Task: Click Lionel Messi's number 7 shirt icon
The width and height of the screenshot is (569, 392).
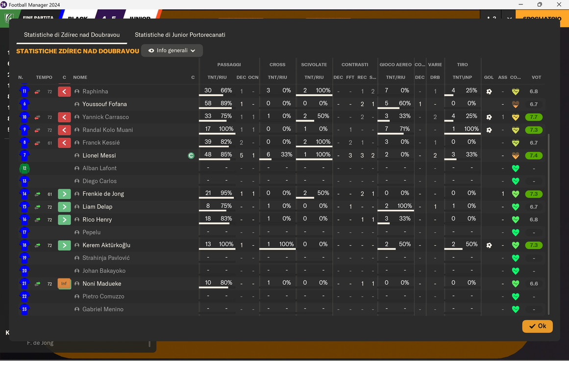Action: [x=25, y=155]
